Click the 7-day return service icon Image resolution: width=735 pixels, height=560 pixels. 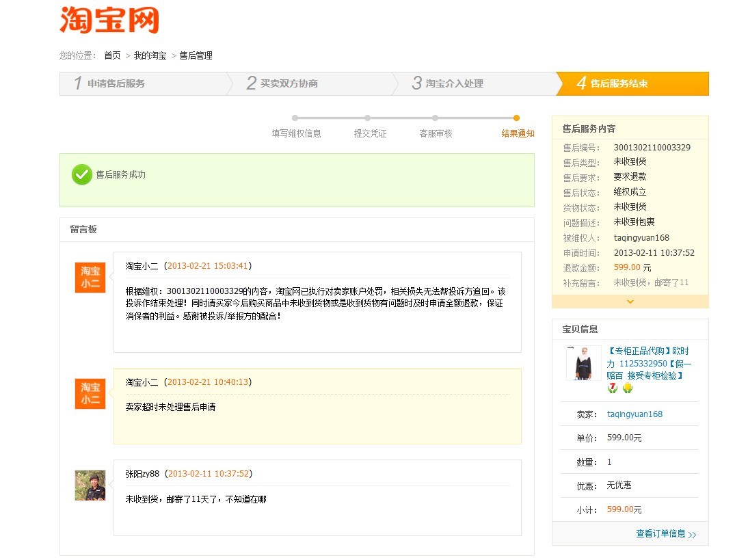613,387
